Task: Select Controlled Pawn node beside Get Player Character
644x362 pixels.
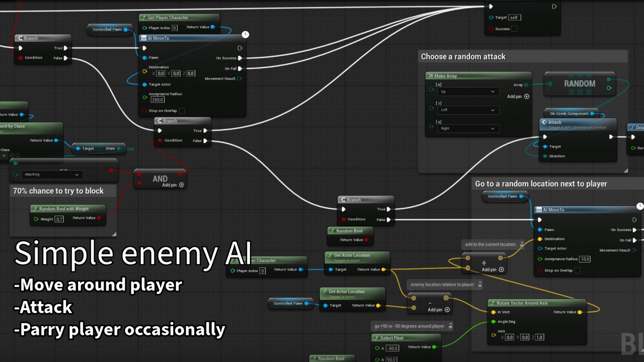Action: pos(110,29)
